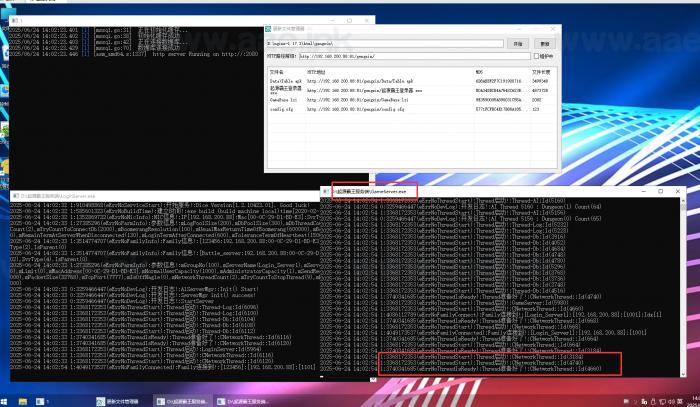Click the file length value of GameBase.lzl
Viewport: 700px width, 407px height.
coord(536,100)
